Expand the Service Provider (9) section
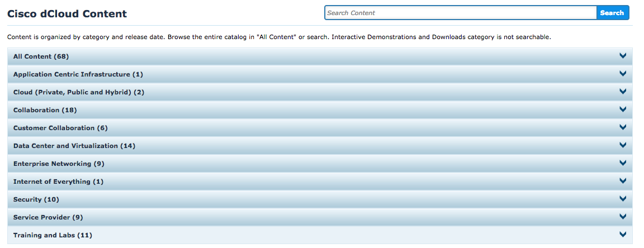 (x=48, y=217)
